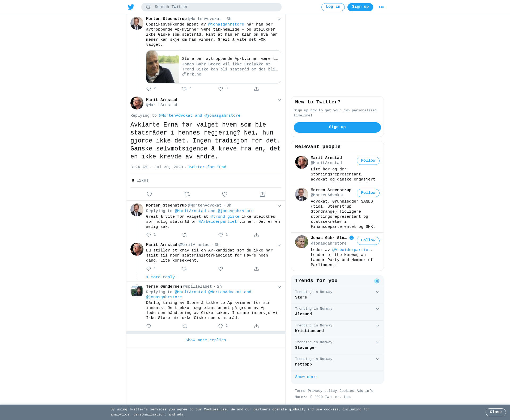Viewport: 510px width, 420px height.
Task: Click the Log in button
Action: coord(333,7)
